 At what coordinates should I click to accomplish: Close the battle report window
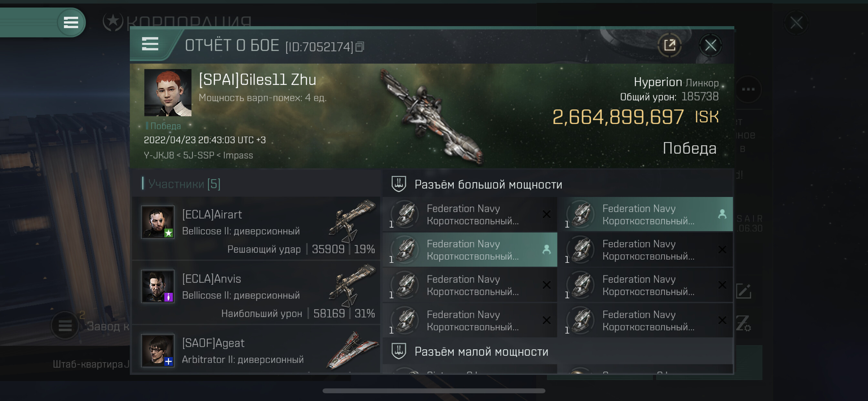tap(710, 45)
